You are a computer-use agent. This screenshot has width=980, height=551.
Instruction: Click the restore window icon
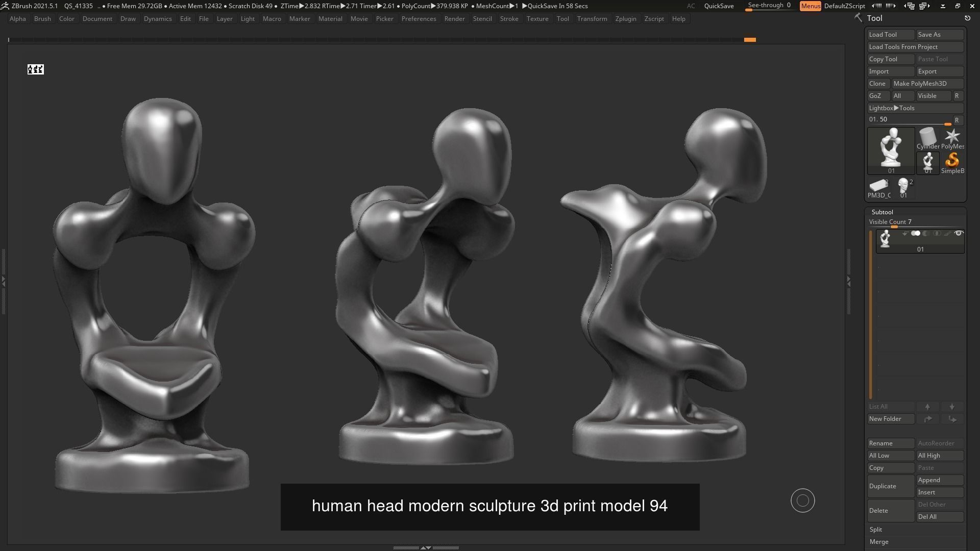point(958,6)
